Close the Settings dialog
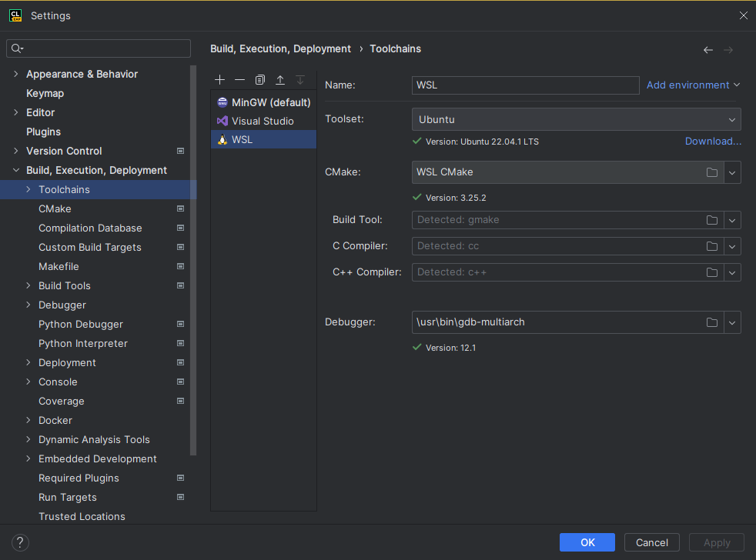The height and width of the screenshot is (560, 756). coord(744,15)
